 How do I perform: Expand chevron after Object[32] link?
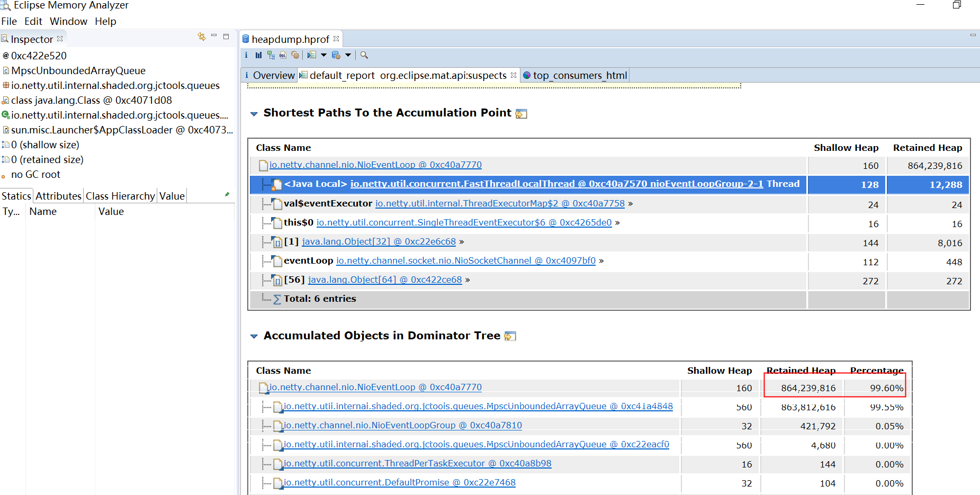coord(462,242)
